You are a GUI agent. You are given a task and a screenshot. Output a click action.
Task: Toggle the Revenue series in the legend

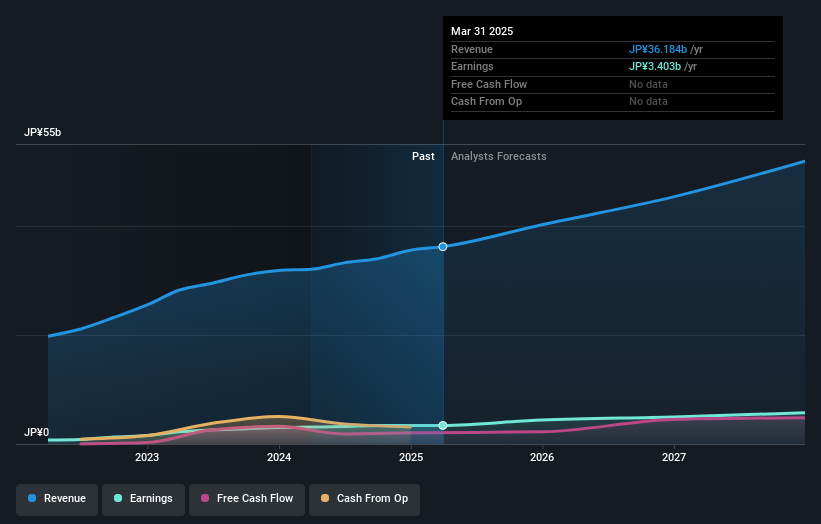pyautogui.click(x=57, y=499)
